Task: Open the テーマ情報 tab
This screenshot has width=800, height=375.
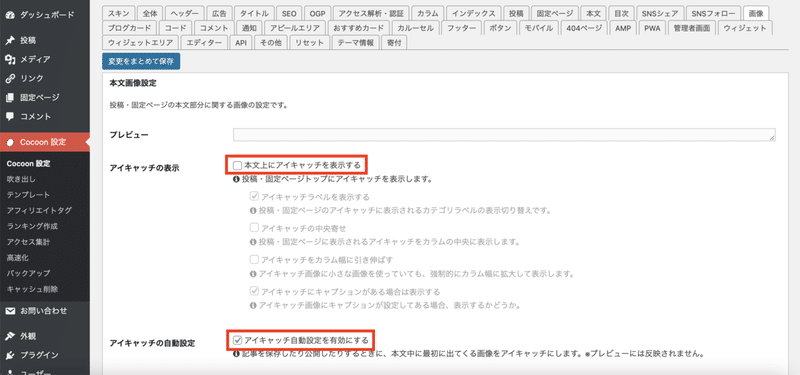Action: 356,43
